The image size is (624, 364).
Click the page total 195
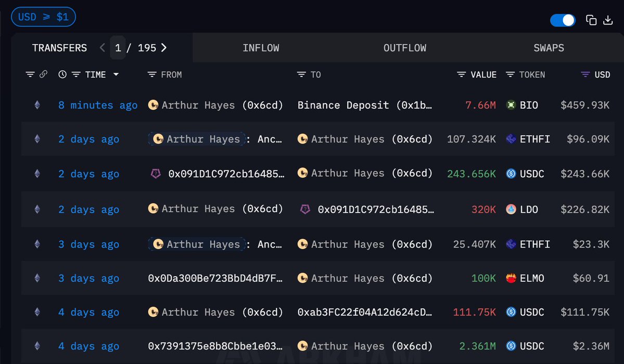(147, 48)
